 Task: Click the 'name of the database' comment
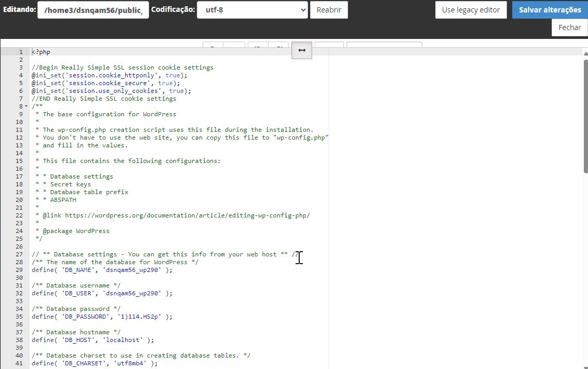[x=115, y=262]
